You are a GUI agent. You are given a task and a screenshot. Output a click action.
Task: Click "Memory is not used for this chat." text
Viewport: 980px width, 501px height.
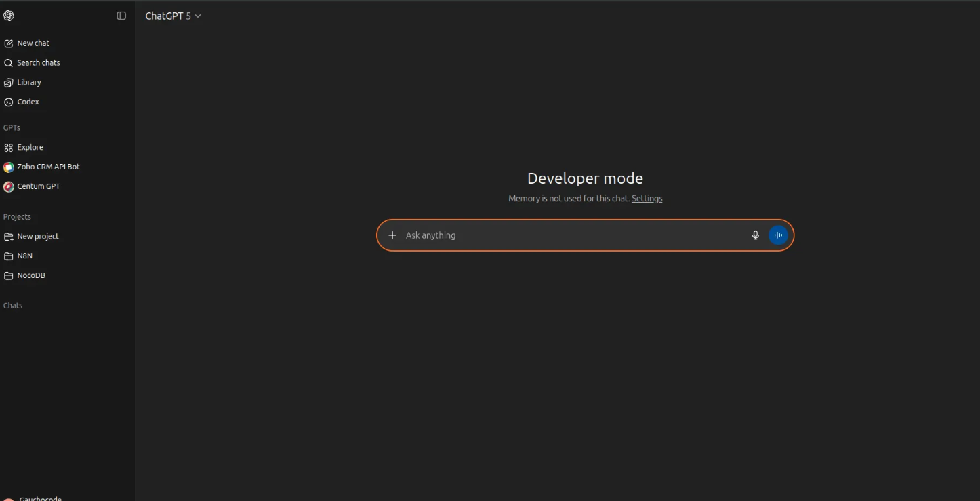(x=569, y=199)
